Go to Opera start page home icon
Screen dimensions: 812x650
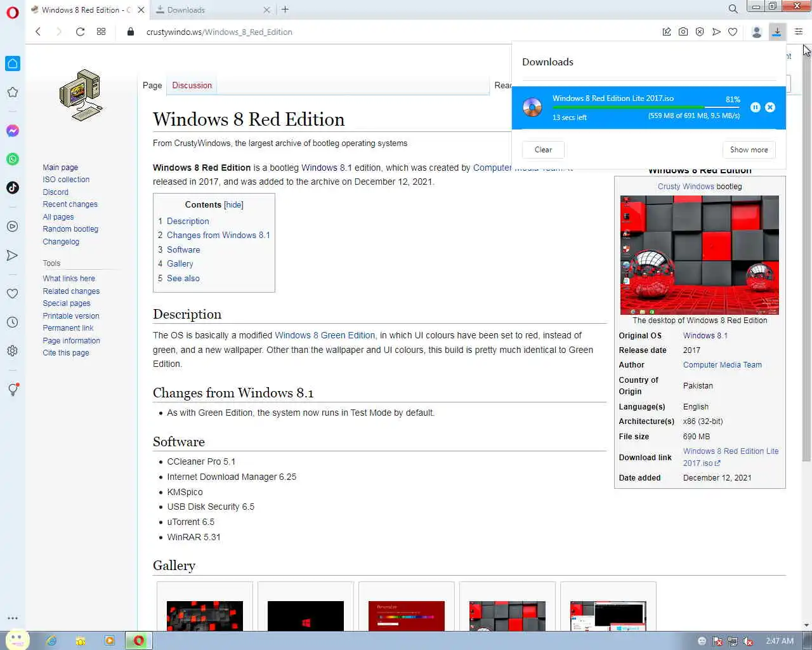(13, 63)
